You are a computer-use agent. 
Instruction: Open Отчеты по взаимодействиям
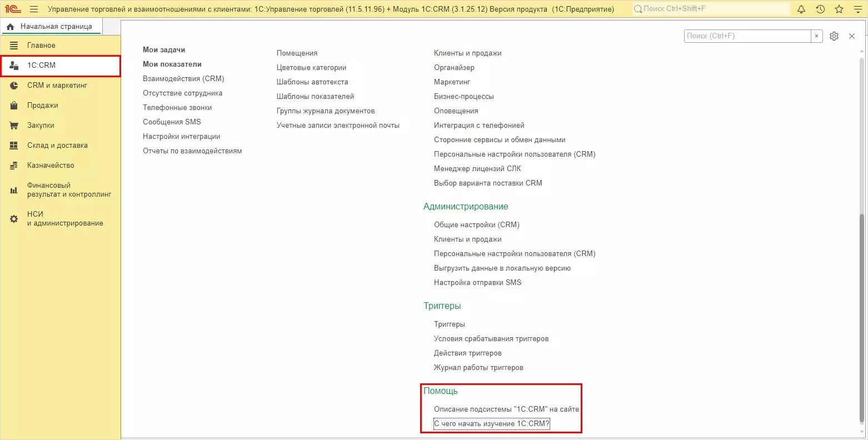[x=192, y=151]
